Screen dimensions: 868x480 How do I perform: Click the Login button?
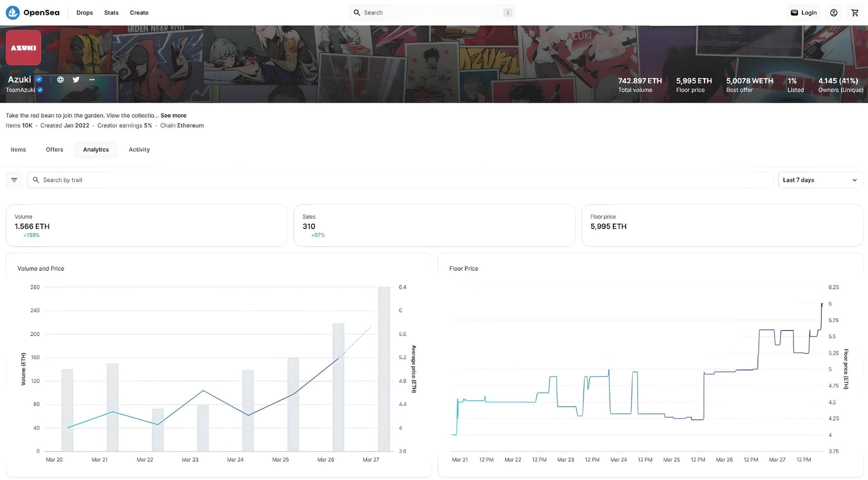(804, 13)
